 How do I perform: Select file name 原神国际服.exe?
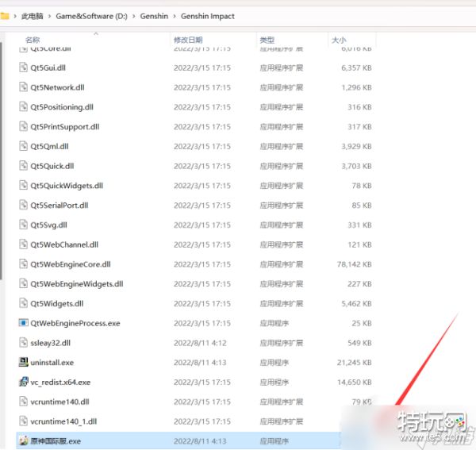56,441
